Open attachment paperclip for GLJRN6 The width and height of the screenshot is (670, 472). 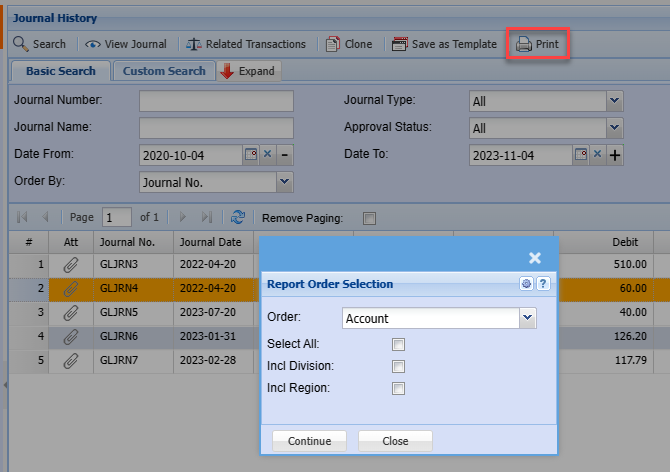coord(71,337)
